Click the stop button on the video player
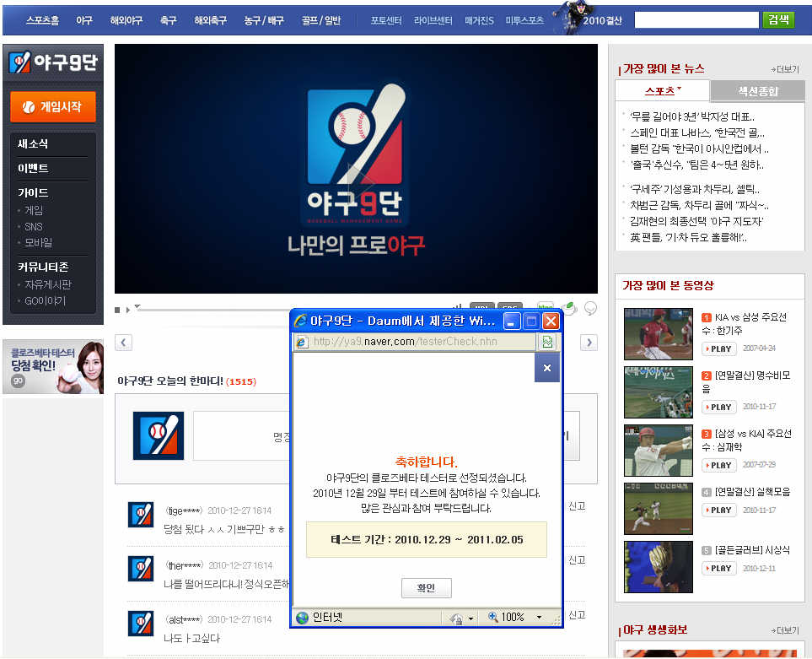812x659 pixels. pos(118,310)
